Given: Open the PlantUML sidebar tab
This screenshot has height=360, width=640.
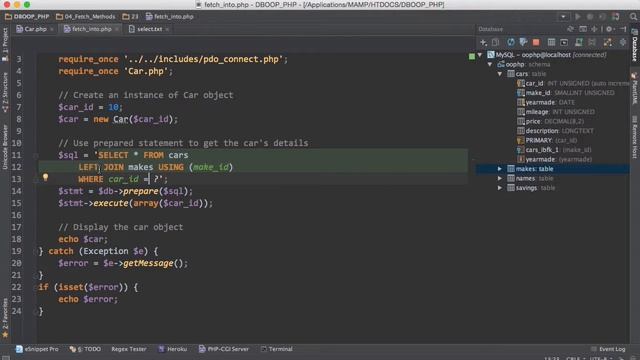Looking at the screenshot, I should [x=635, y=89].
